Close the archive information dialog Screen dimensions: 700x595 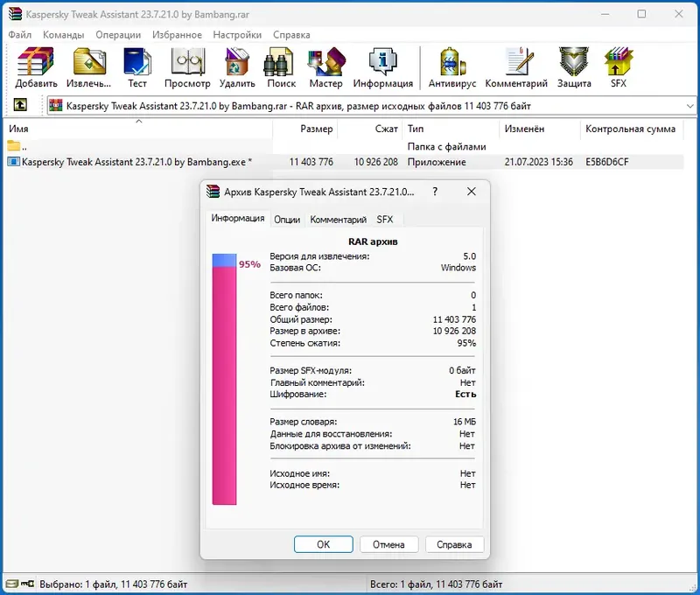click(471, 192)
